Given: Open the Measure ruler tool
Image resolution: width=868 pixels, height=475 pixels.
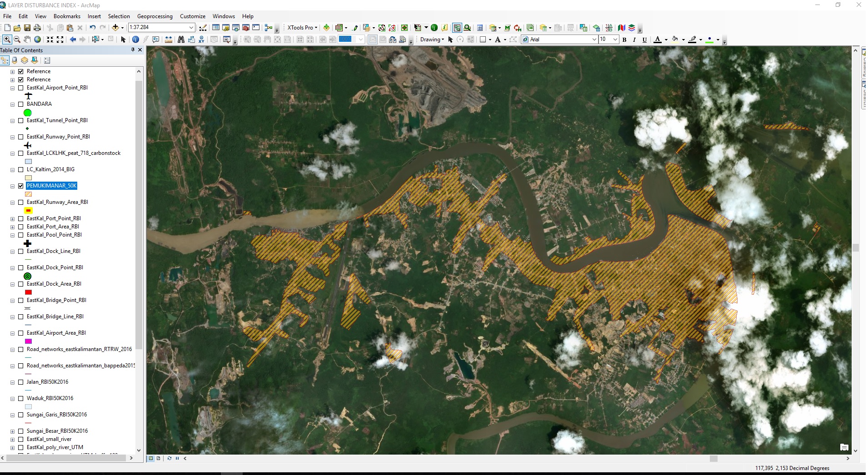Looking at the screenshot, I should click(x=169, y=40).
